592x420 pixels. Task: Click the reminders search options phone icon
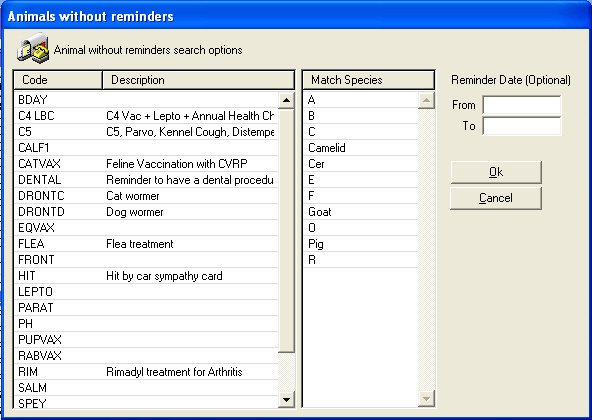click(x=33, y=48)
